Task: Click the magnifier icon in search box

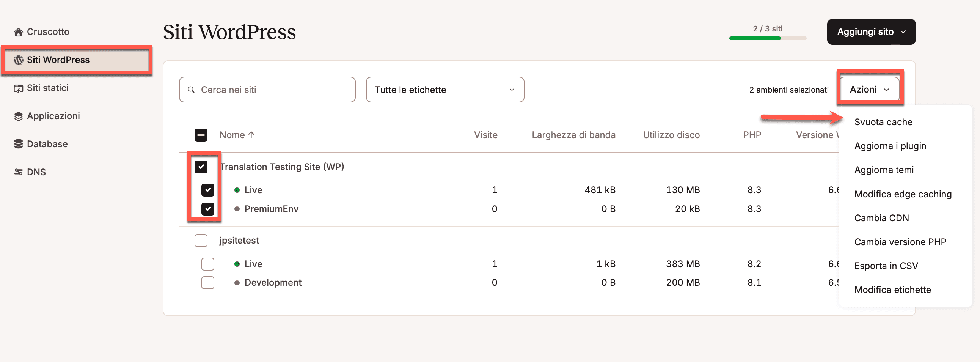Action: click(x=192, y=90)
